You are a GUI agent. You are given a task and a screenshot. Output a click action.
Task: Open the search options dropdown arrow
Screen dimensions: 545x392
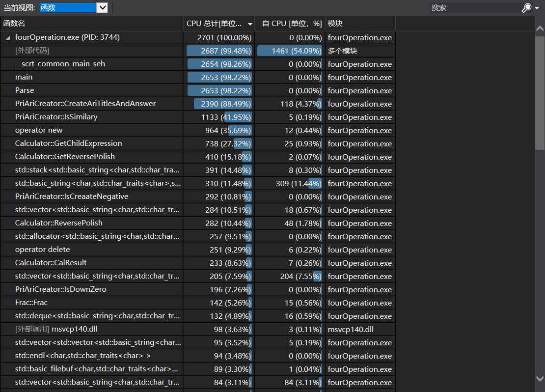click(x=537, y=8)
